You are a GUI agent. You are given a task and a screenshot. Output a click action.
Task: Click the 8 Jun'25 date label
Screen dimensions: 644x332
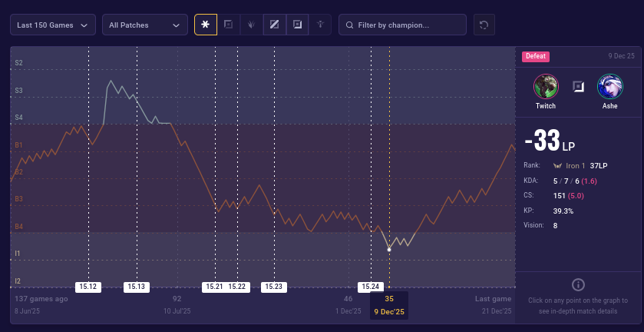pyautogui.click(x=28, y=311)
